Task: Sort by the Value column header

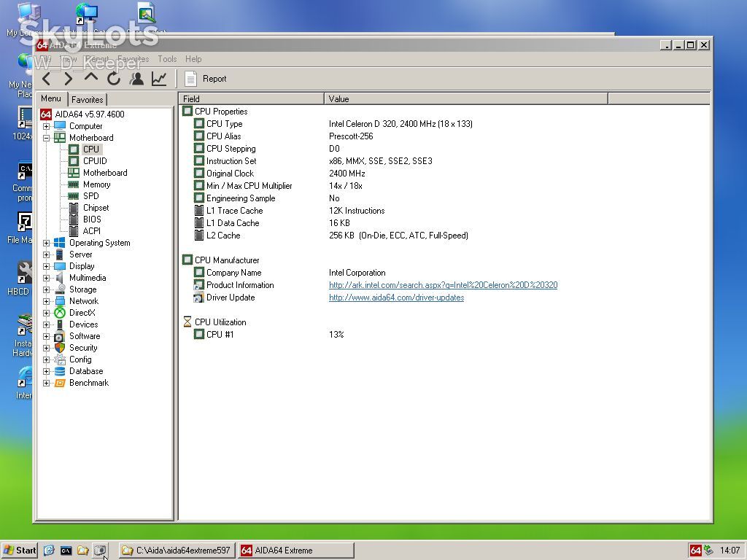Action: tap(466, 99)
